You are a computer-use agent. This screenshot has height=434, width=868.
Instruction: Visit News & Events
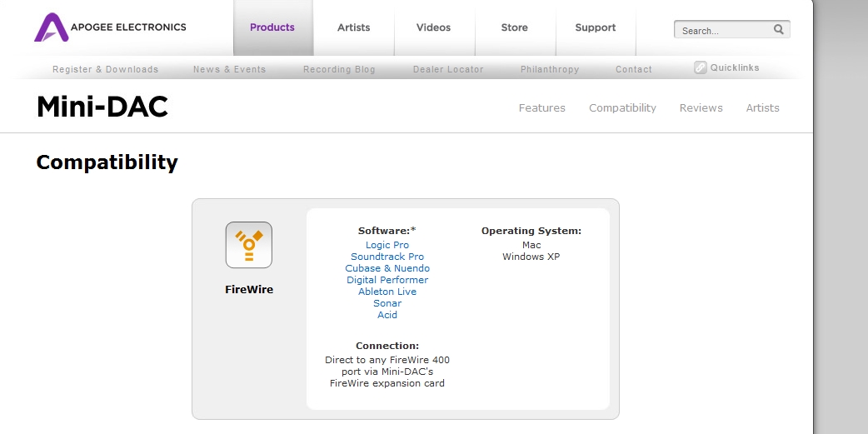[x=229, y=69]
